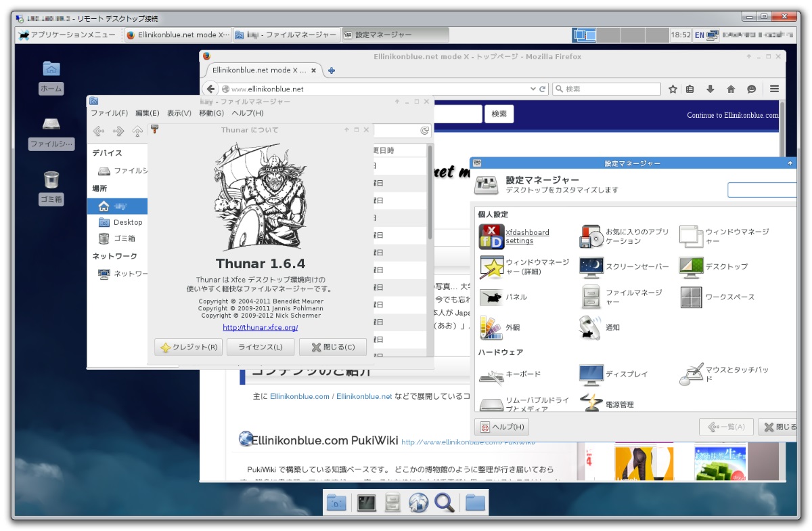Click Thunar forward navigation arrow

coord(118,131)
